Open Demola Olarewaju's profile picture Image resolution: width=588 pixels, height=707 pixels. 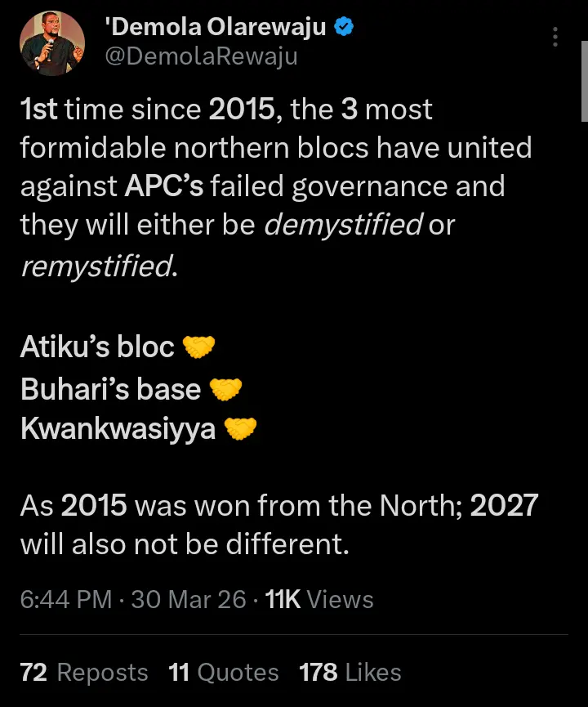pos(52,44)
